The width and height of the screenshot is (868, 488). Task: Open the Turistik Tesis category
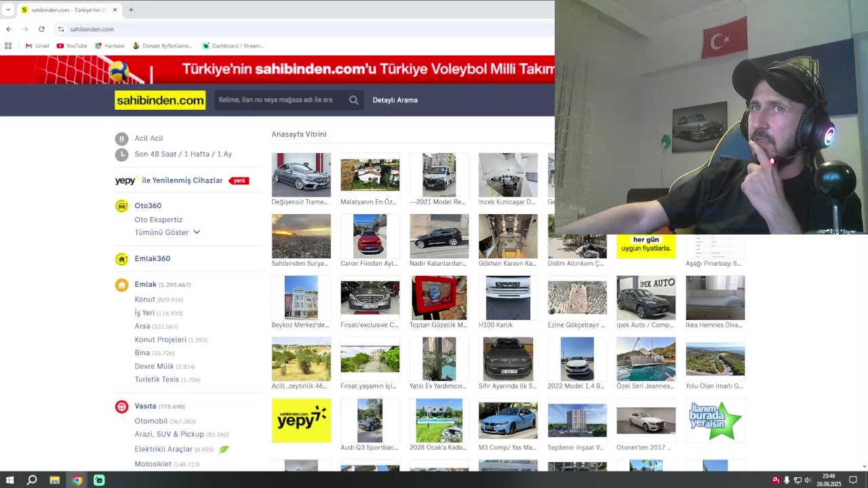click(157, 380)
